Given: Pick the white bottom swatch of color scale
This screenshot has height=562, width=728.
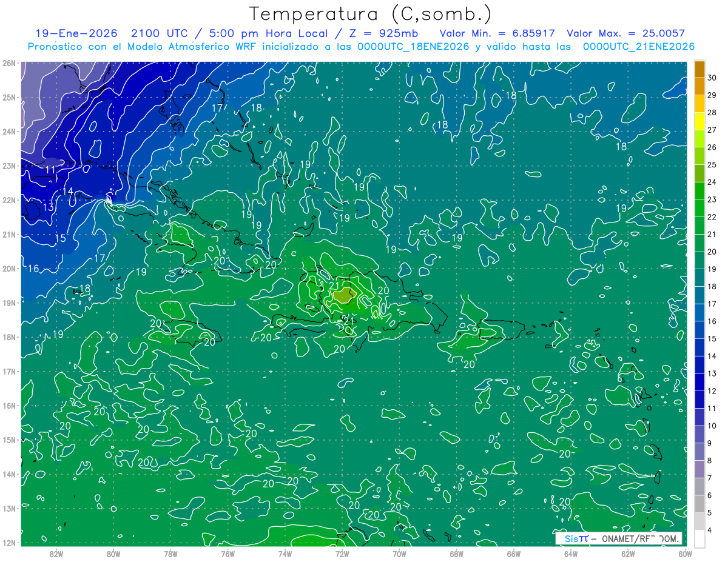Looking at the screenshot, I should click(x=699, y=538).
